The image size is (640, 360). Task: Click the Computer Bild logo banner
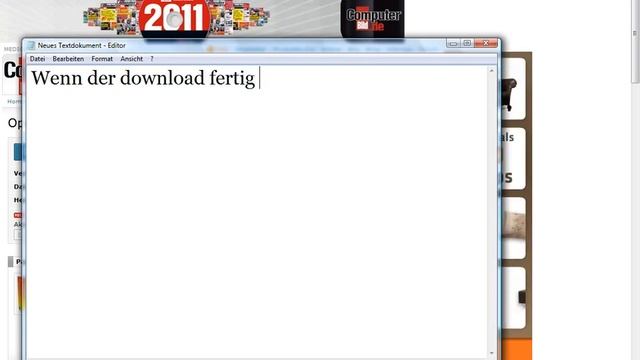click(372, 19)
